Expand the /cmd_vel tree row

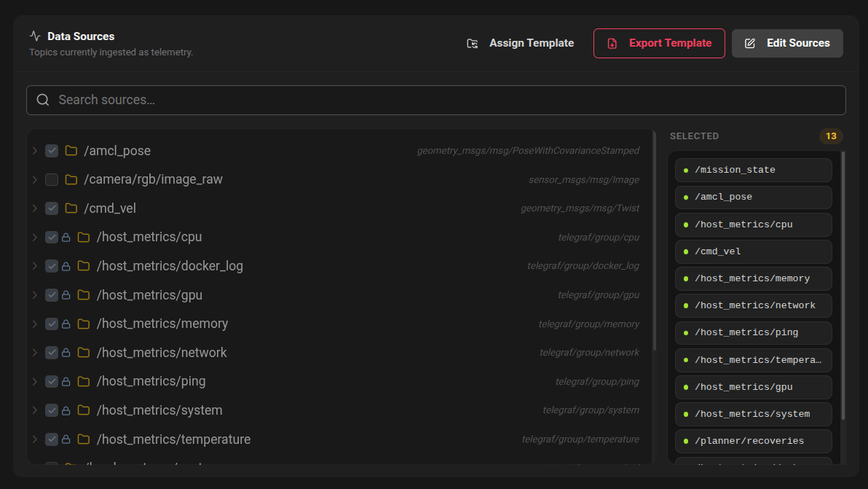(35, 208)
